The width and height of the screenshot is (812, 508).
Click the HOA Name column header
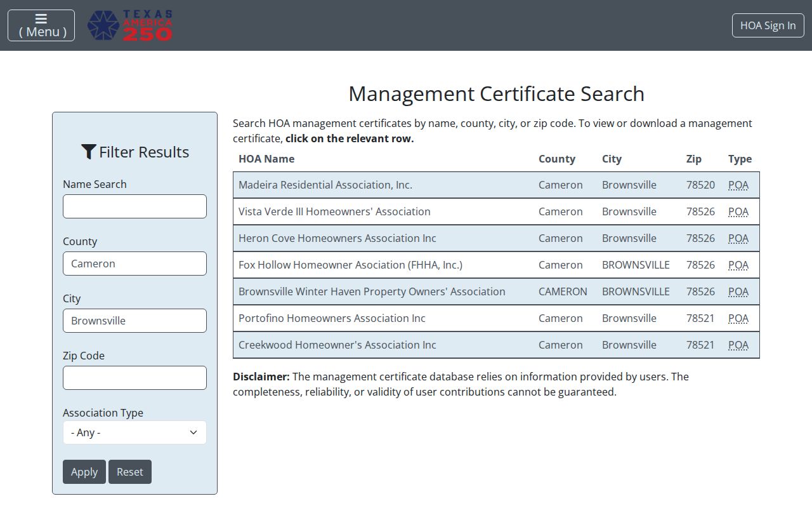click(x=266, y=159)
